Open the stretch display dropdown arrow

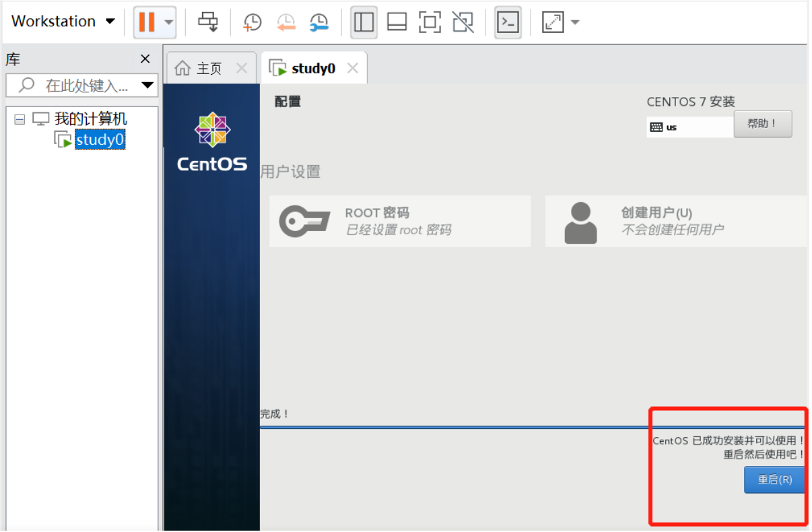(575, 22)
